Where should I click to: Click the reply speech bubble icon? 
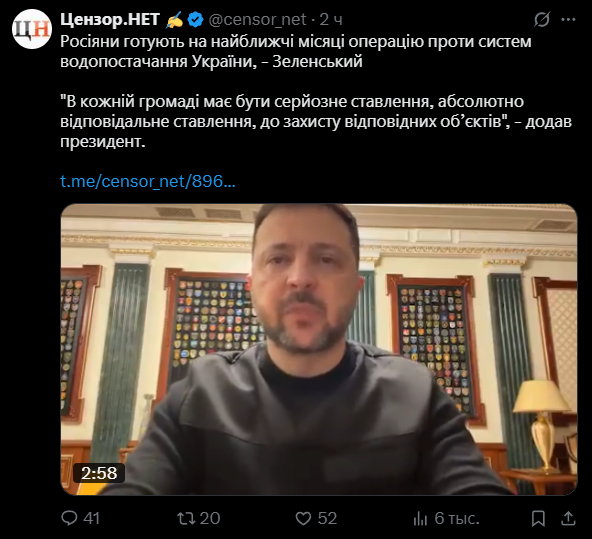pyautogui.click(x=69, y=518)
